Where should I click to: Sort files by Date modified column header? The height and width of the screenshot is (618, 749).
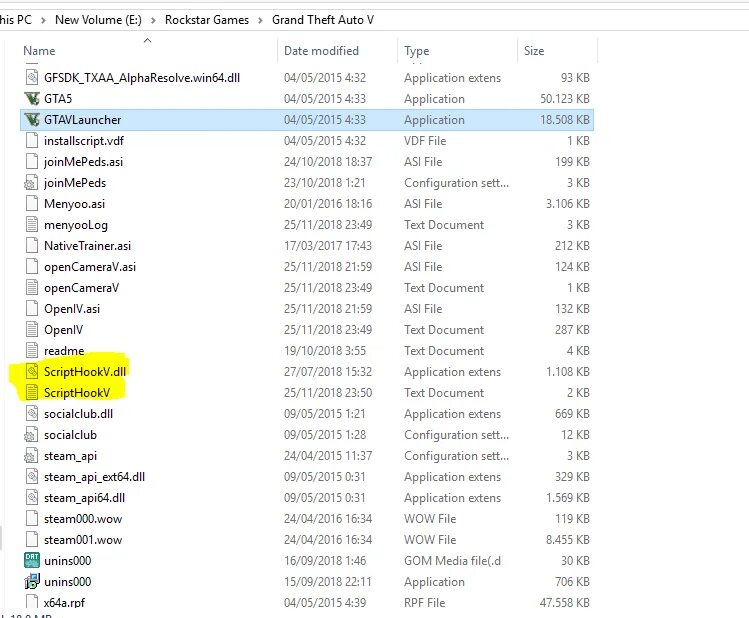321,51
